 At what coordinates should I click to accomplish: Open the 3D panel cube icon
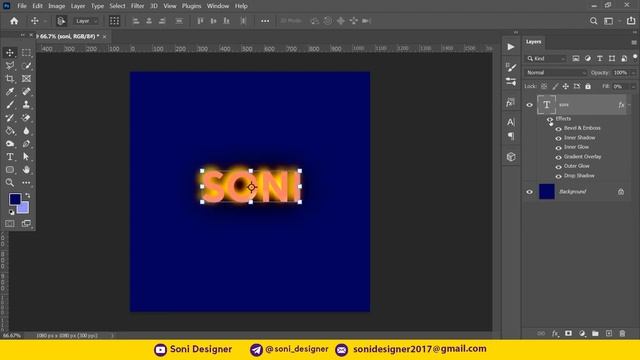tap(511, 157)
